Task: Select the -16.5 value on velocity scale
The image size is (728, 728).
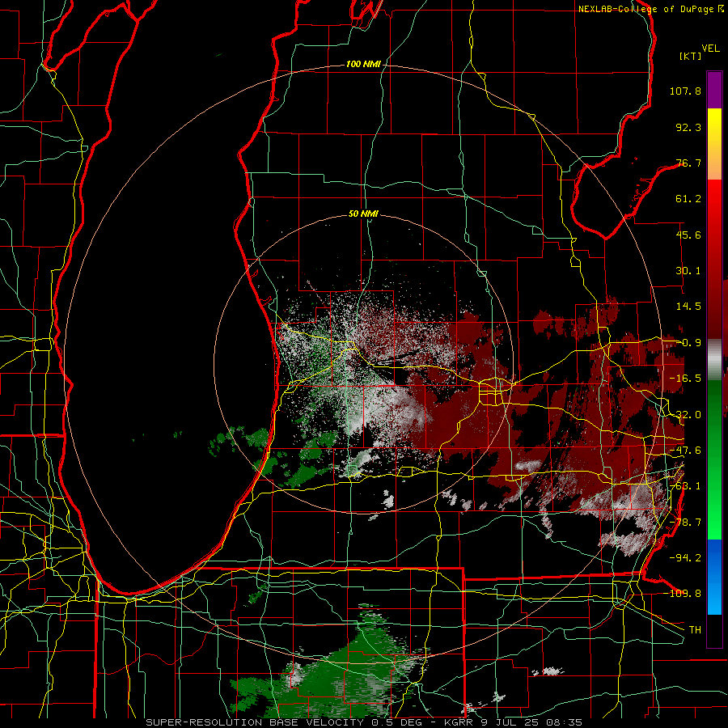Action: point(685,379)
